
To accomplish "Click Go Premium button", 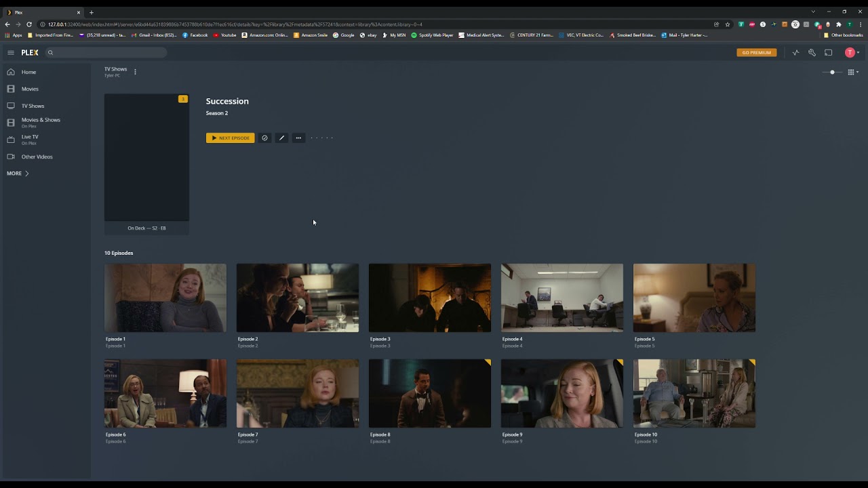I will 756,52.
